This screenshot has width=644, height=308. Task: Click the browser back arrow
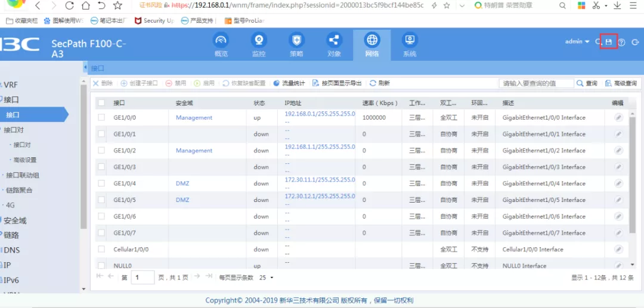coord(38,5)
